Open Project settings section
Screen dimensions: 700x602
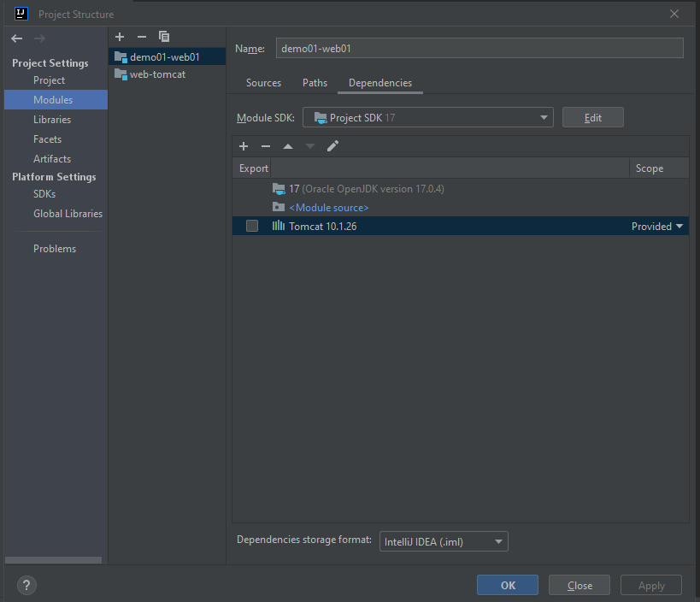point(49,80)
